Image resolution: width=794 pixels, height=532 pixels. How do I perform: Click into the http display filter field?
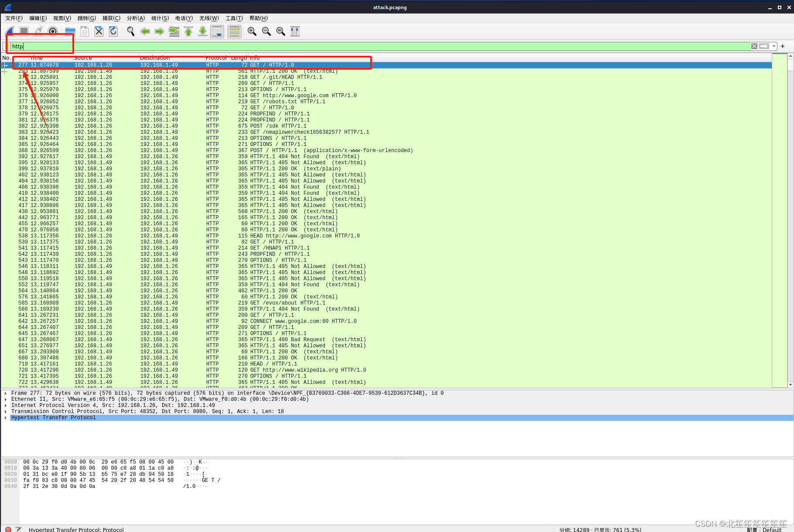[x=379, y=46]
